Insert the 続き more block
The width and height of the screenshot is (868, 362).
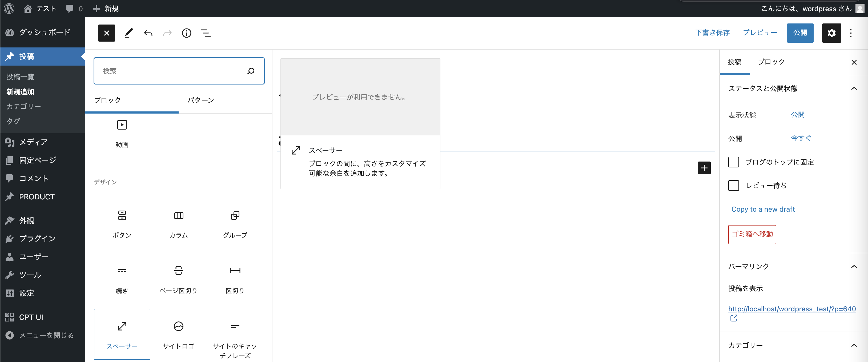(122, 280)
